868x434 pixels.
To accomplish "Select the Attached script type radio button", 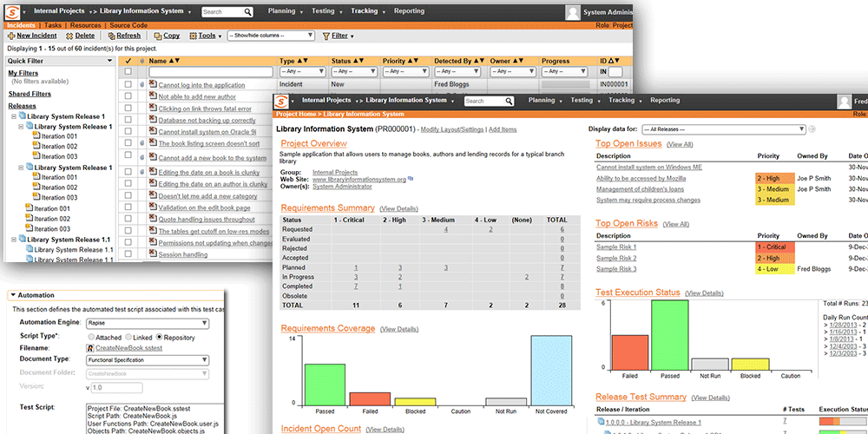I will click(91, 337).
